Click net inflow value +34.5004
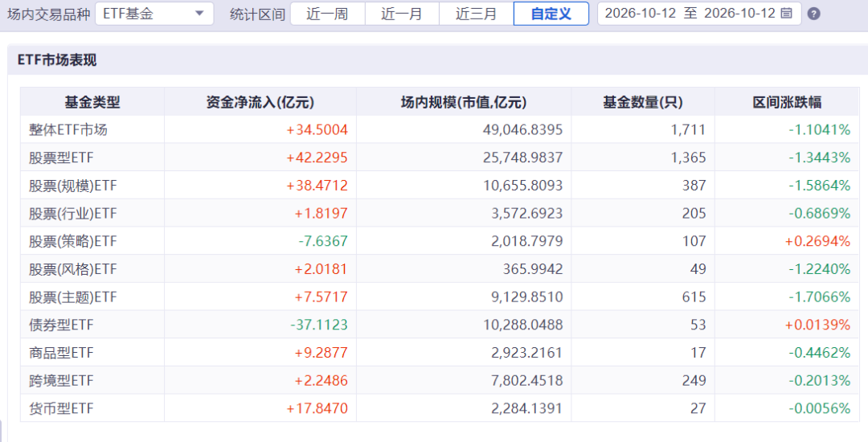868x442 pixels. tap(317, 130)
